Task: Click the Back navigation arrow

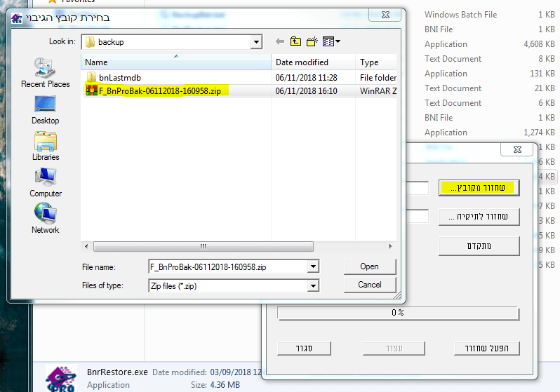Action: [280, 42]
